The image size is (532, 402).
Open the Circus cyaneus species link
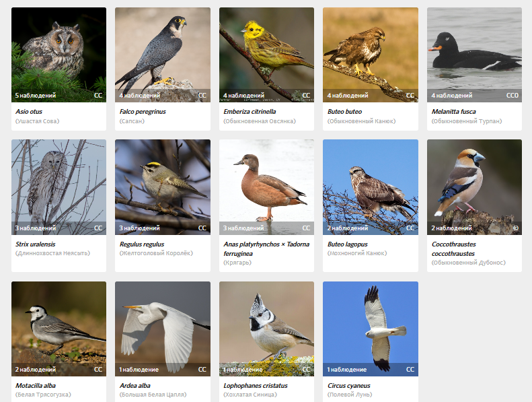[349, 386]
